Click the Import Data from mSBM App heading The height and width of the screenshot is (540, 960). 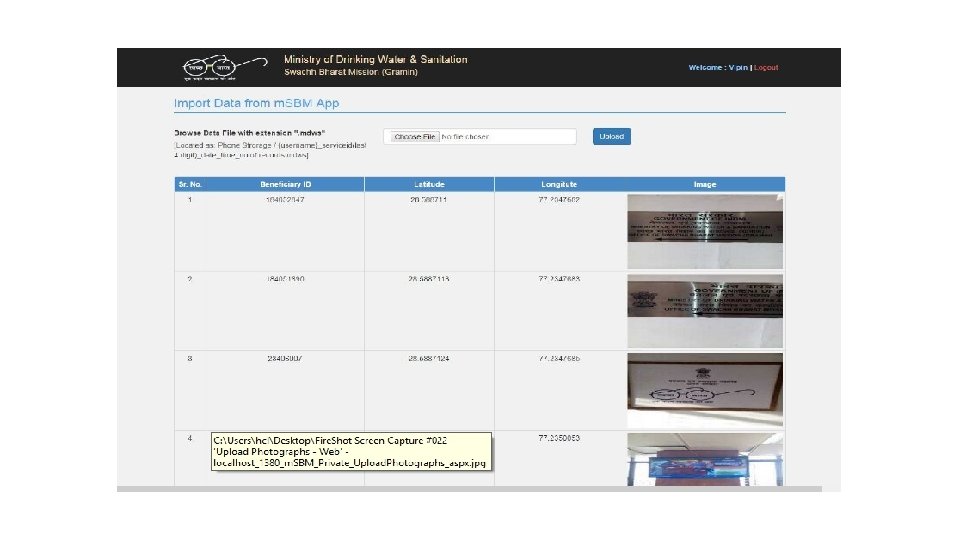click(257, 103)
